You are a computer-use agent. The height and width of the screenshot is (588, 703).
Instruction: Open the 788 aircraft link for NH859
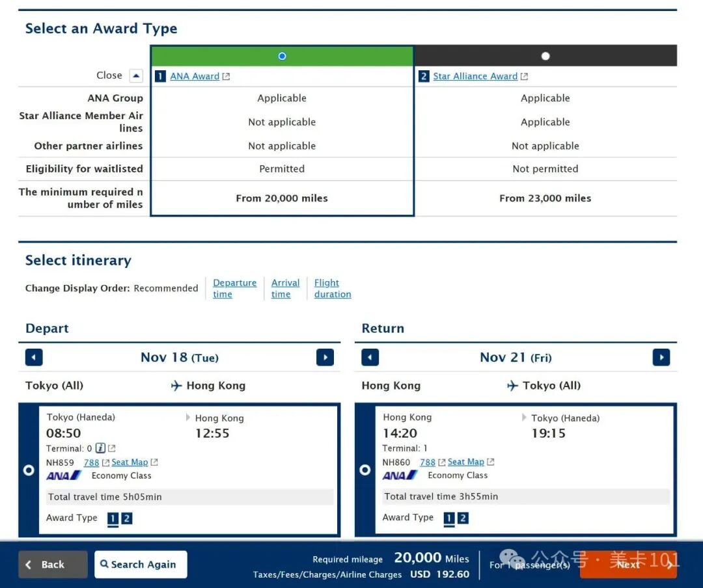click(92, 462)
